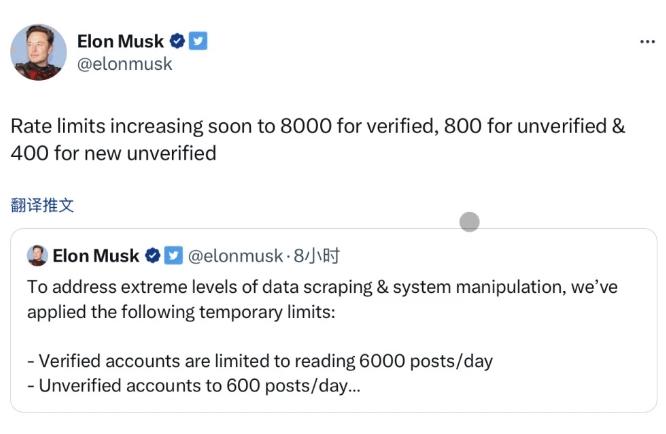Open Elon Musk's large profile avatar
666x434 pixels.
(x=38, y=52)
